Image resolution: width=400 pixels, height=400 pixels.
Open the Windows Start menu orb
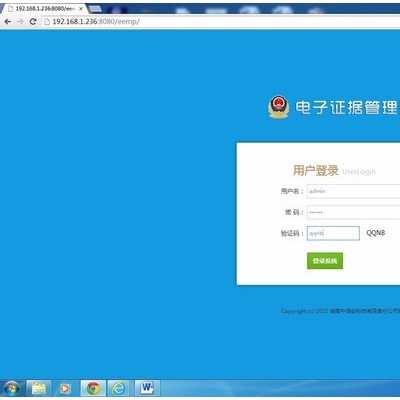coord(12,388)
